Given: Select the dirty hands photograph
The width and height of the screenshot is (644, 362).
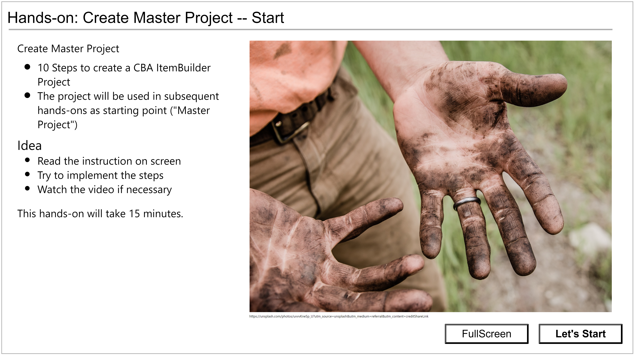Looking at the screenshot, I should [431, 176].
